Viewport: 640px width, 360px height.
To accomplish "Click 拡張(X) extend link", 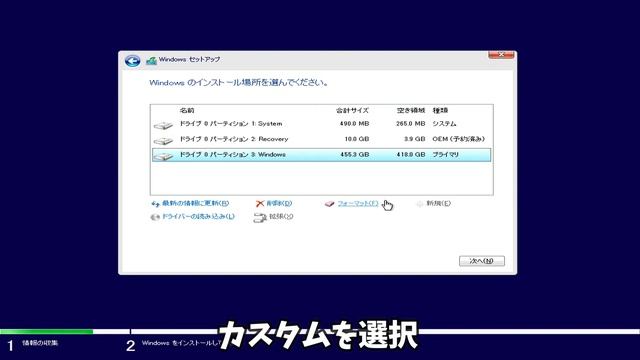I will [281, 216].
